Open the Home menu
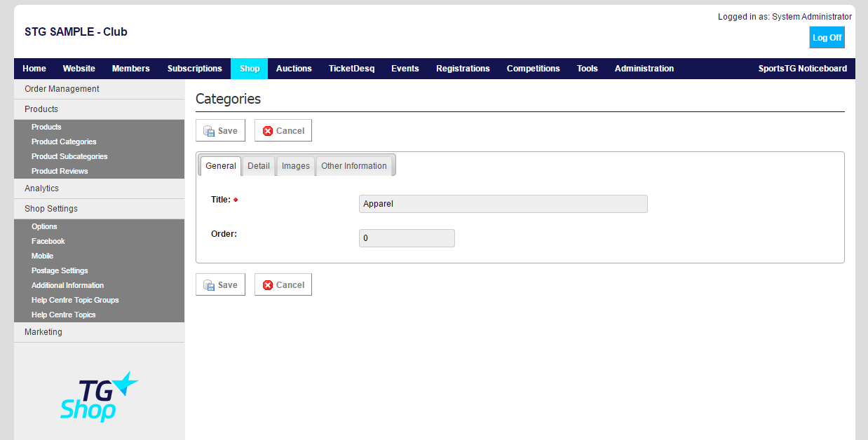868x440 pixels. tap(34, 69)
